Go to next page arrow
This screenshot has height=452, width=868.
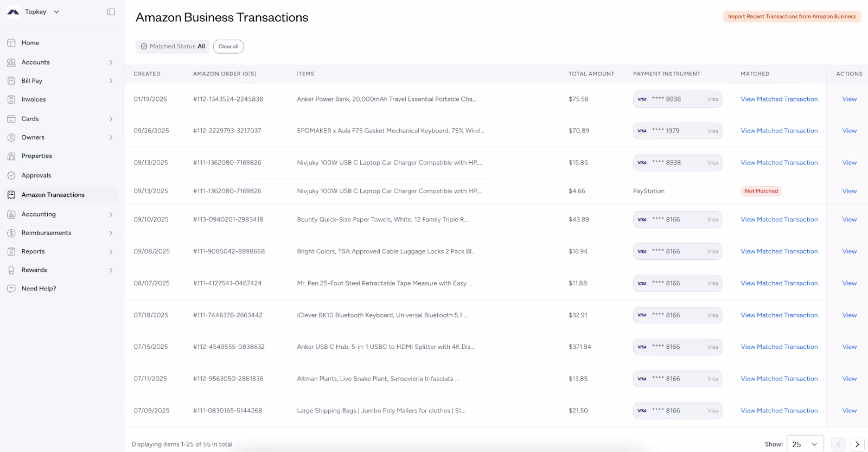click(857, 444)
